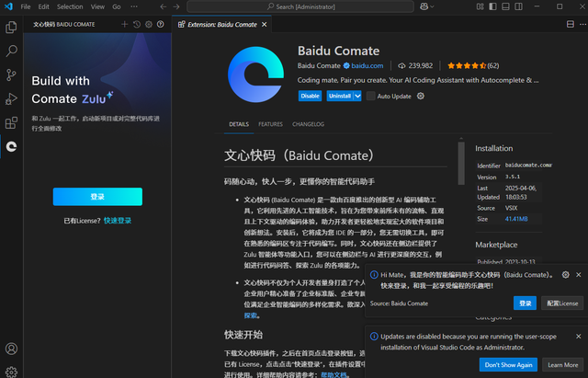Customize layout icon in title bar
Screen dimensions: 588x378
[x=480, y=6]
